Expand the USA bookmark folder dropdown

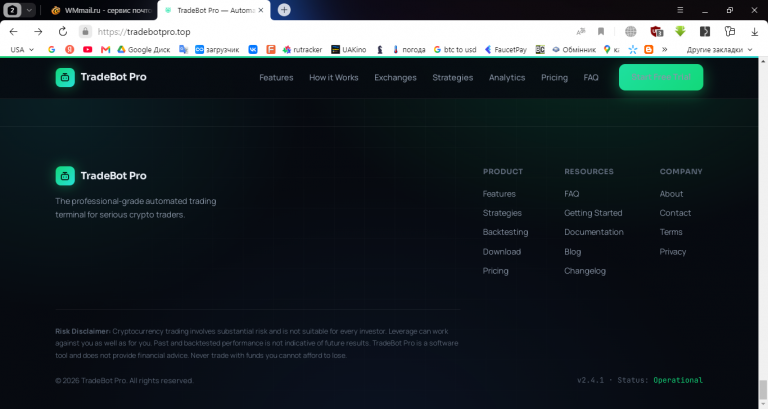point(22,49)
